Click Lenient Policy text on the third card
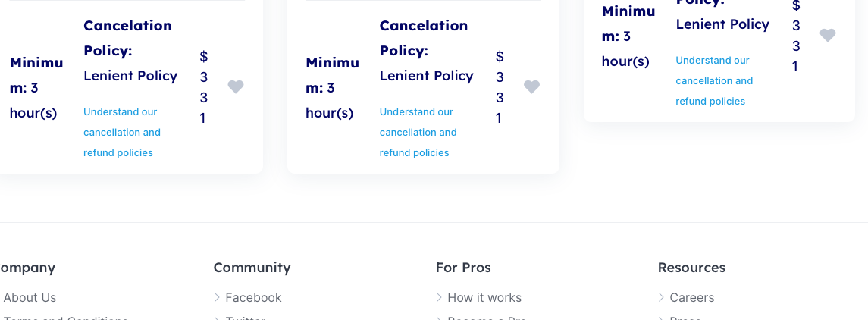The width and height of the screenshot is (868, 320). click(x=722, y=24)
